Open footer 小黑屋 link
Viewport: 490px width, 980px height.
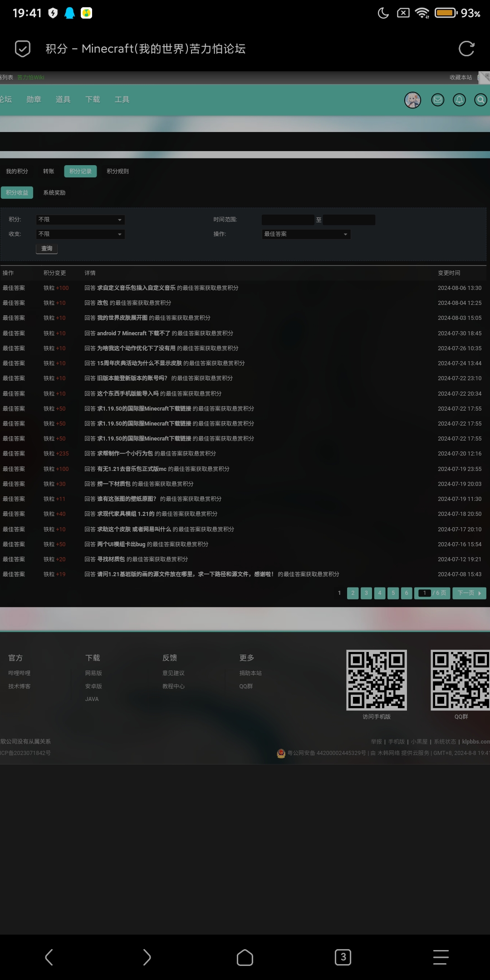tap(419, 741)
